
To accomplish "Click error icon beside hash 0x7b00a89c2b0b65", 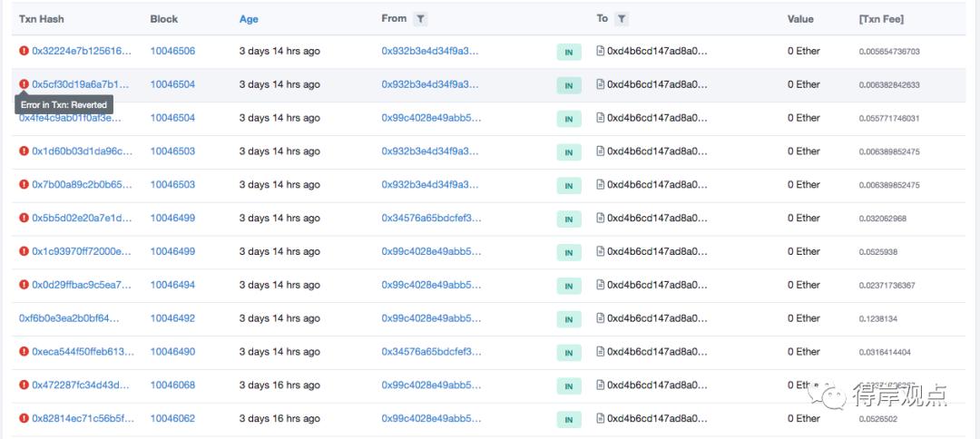I will (24, 184).
